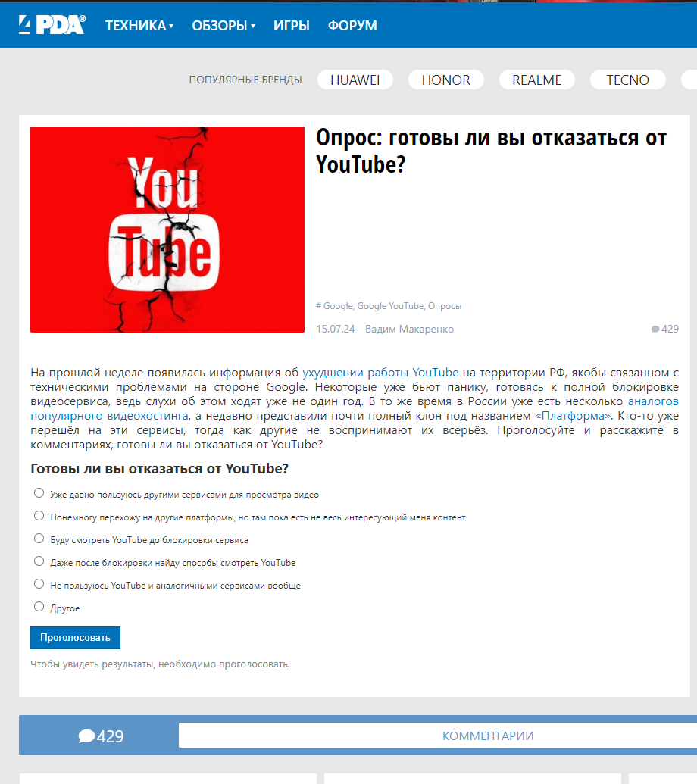Go to the ФОРУМ section
Image resolution: width=697 pixels, height=784 pixels.
tap(352, 26)
